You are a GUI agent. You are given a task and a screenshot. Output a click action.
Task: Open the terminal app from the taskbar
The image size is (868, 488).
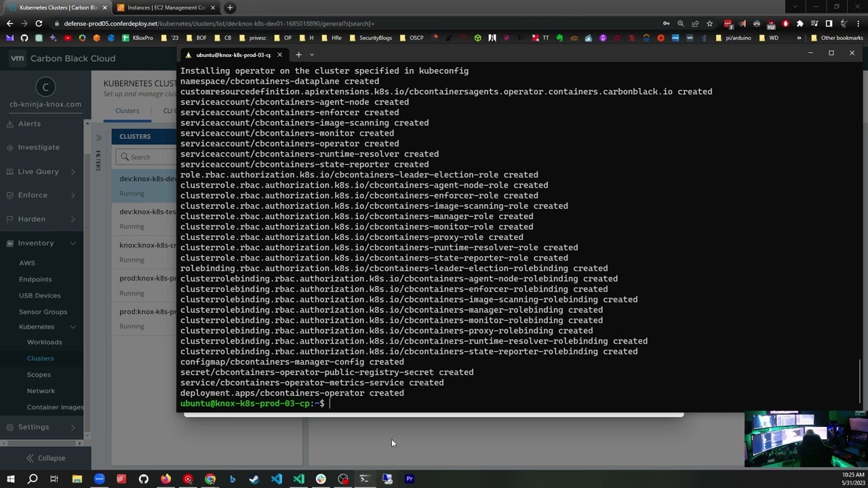click(x=364, y=479)
